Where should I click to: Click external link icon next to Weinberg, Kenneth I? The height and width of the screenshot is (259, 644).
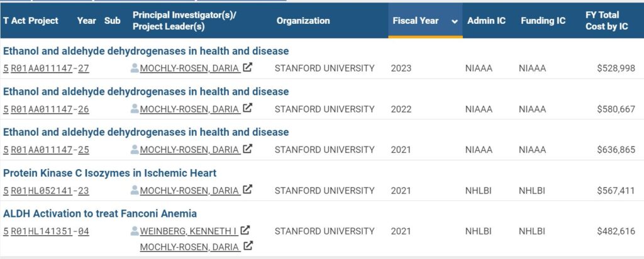[x=245, y=231]
